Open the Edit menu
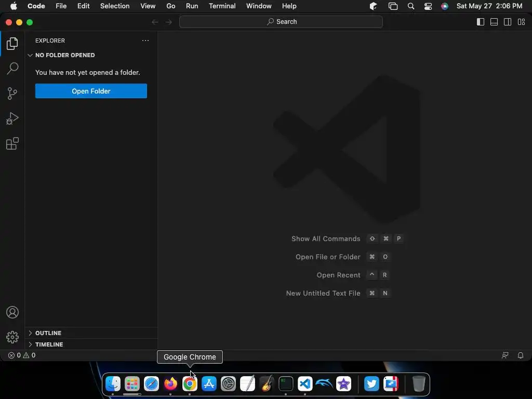This screenshot has height=399, width=532. (84, 6)
